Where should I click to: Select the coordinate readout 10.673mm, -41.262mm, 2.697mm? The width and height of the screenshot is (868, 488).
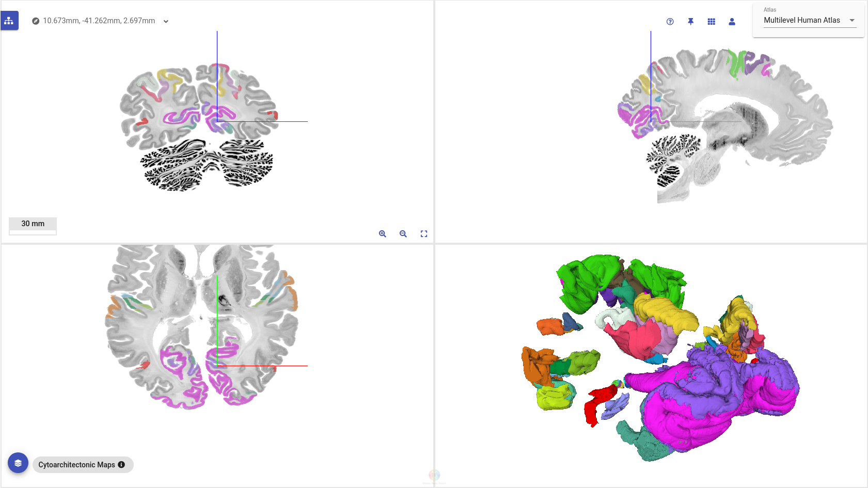99,21
